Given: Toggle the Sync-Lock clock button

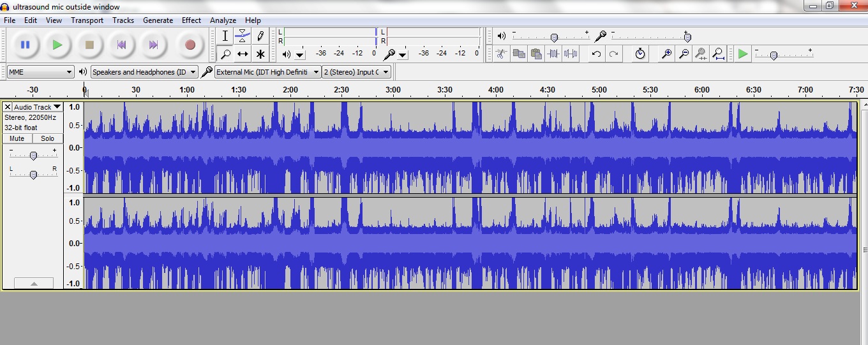Looking at the screenshot, I should 640,54.
